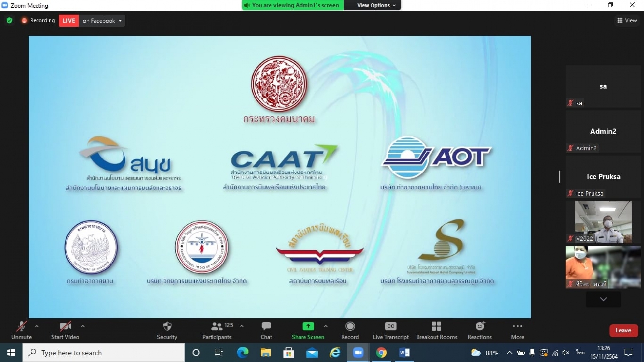644x362 pixels.
Task: Open Internet Explorer from the taskbar
Action: [335, 353]
